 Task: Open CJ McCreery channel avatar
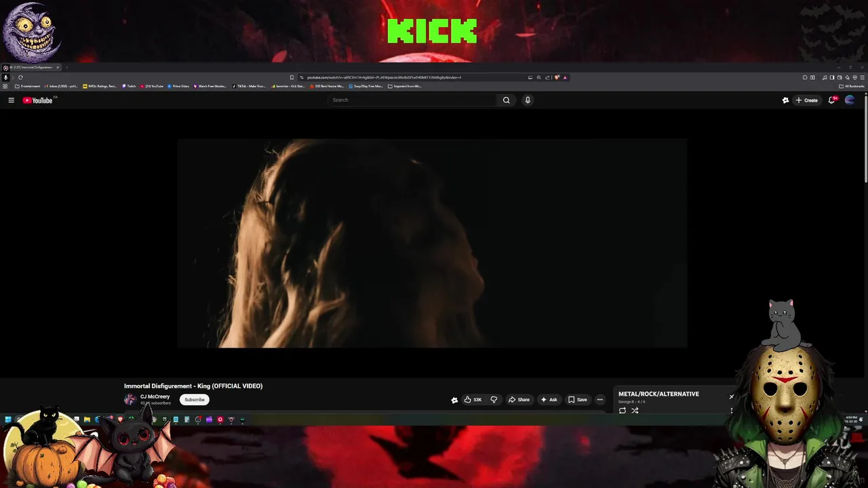(x=130, y=400)
